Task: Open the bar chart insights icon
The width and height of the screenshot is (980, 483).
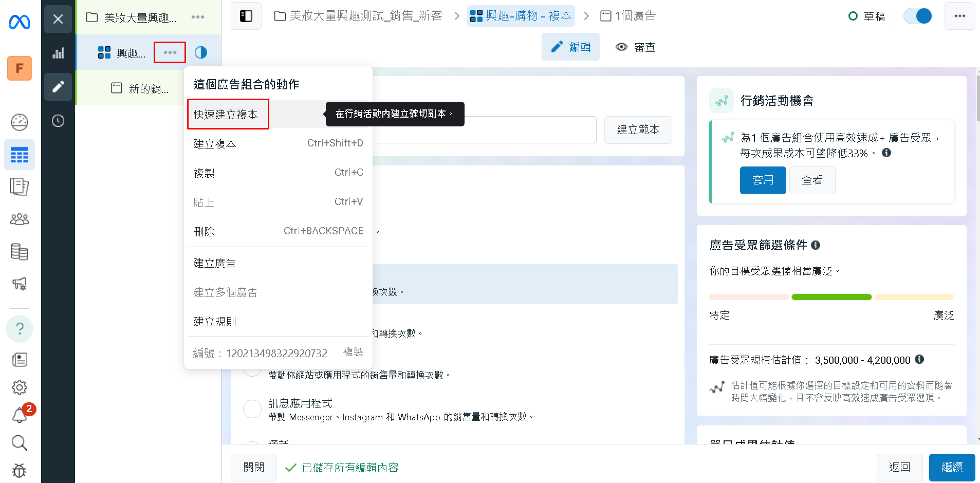Action: click(x=58, y=53)
